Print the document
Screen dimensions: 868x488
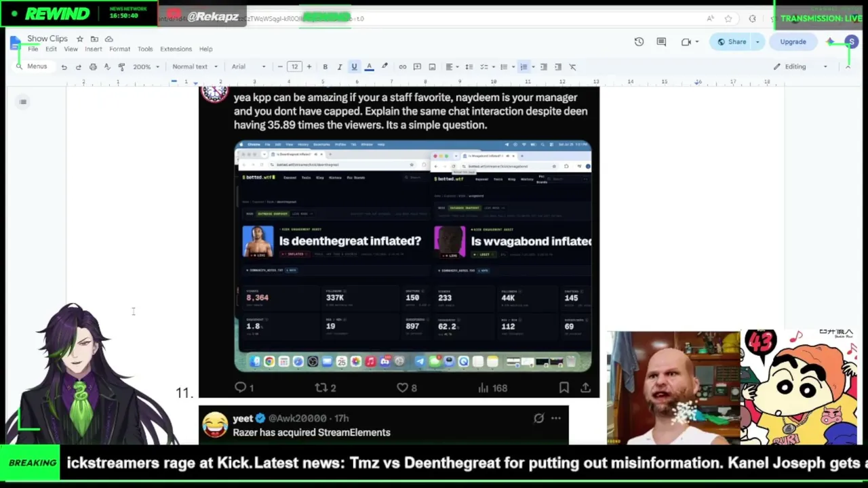point(93,66)
